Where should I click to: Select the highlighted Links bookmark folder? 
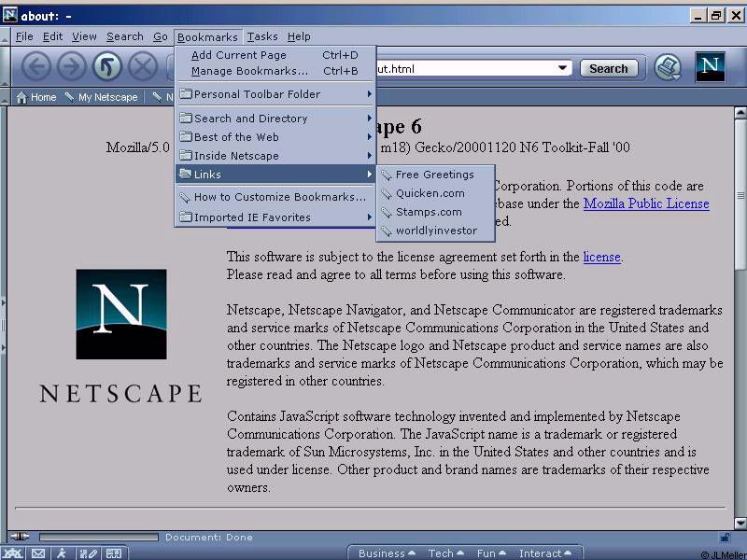pos(275,175)
